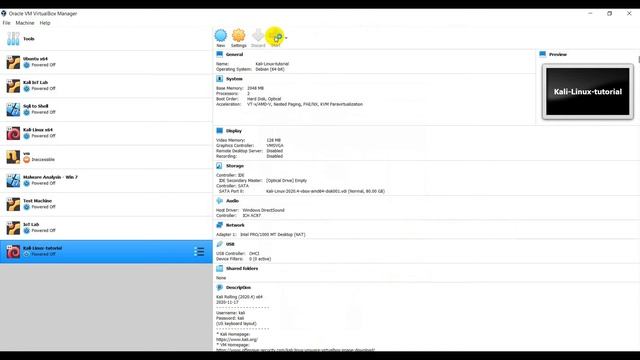Select Malware Analysis - Win 7 machine
Screen dimensions: 640x360
tap(106, 180)
